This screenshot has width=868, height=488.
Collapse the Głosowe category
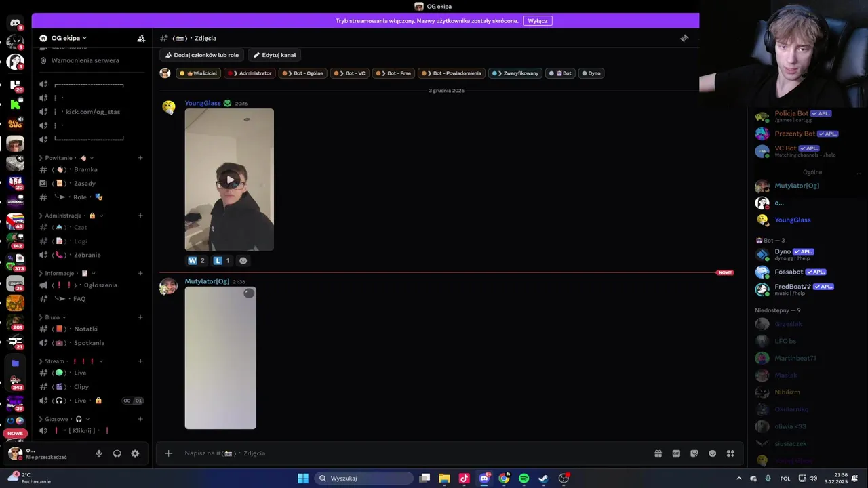pos(65,419)
